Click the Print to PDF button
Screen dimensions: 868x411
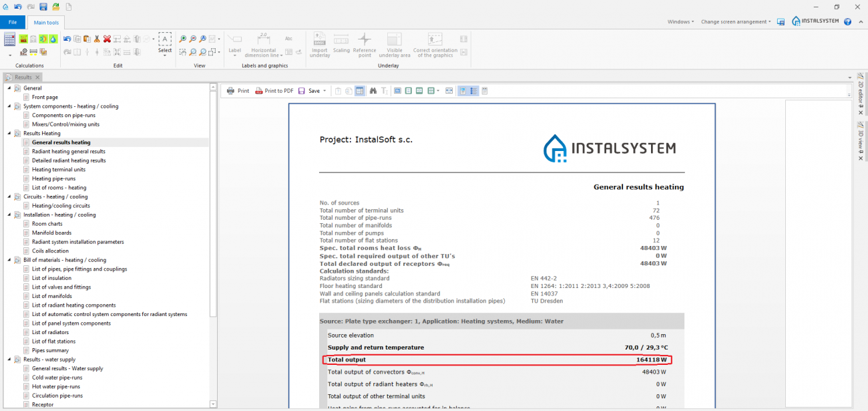click(274, 91)
